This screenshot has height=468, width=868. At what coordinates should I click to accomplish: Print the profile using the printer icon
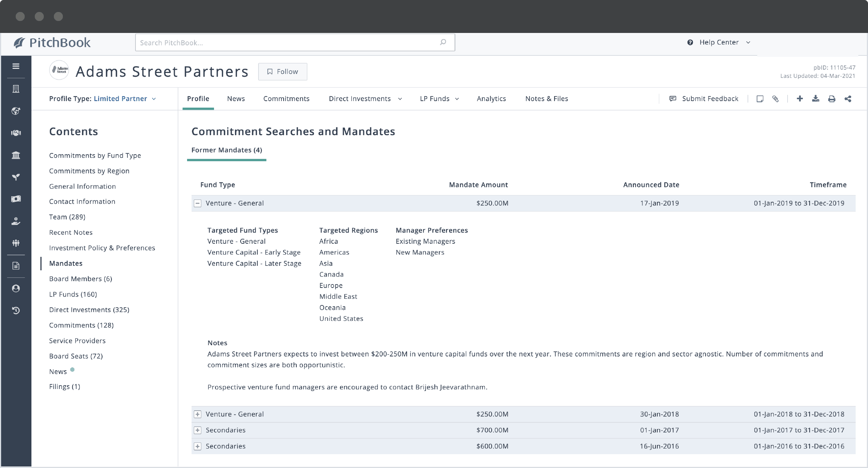(x=832, y=98)
